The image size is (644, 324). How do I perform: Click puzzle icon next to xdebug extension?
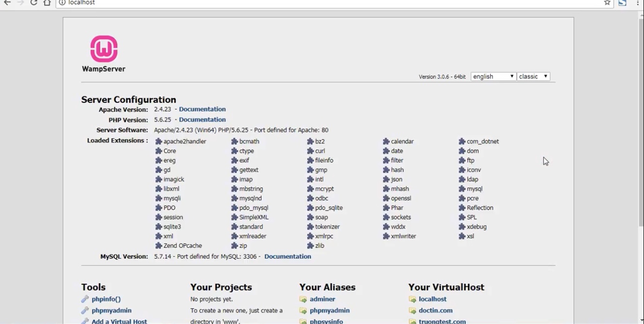[462, 227]
